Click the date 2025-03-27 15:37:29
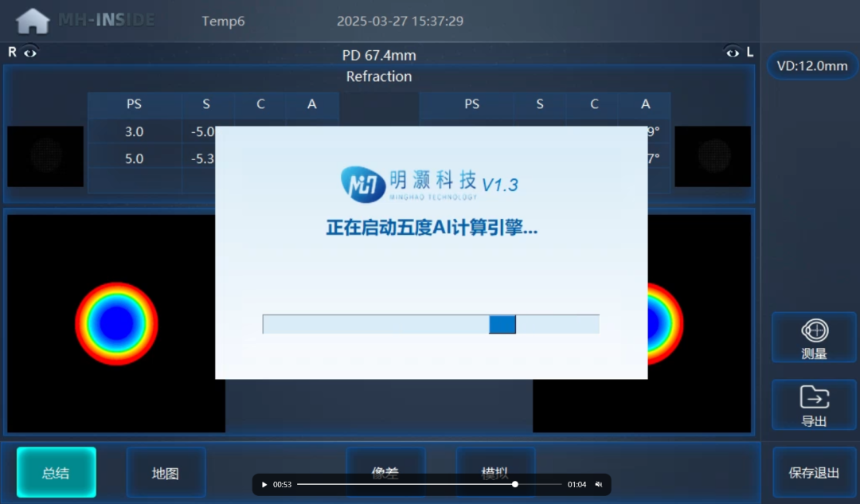Viewport: 860px width, 504px height. (400, 21)
